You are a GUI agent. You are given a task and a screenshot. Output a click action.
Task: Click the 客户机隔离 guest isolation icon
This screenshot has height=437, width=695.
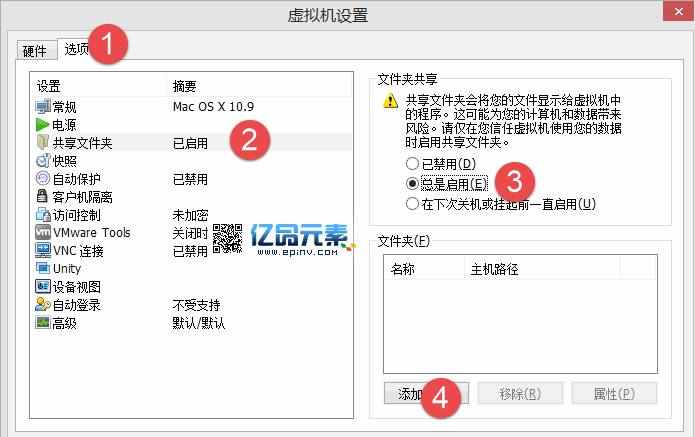click(43, 197)
